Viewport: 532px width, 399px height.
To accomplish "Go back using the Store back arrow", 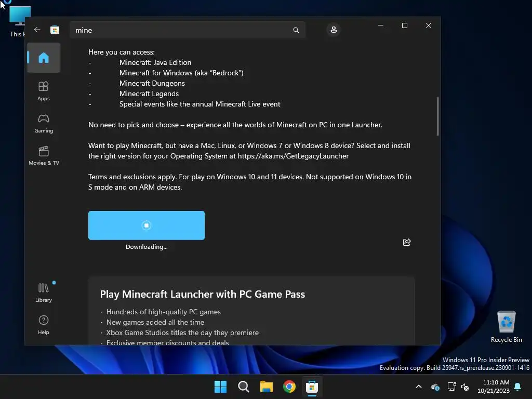I will (x=37, y=30).
